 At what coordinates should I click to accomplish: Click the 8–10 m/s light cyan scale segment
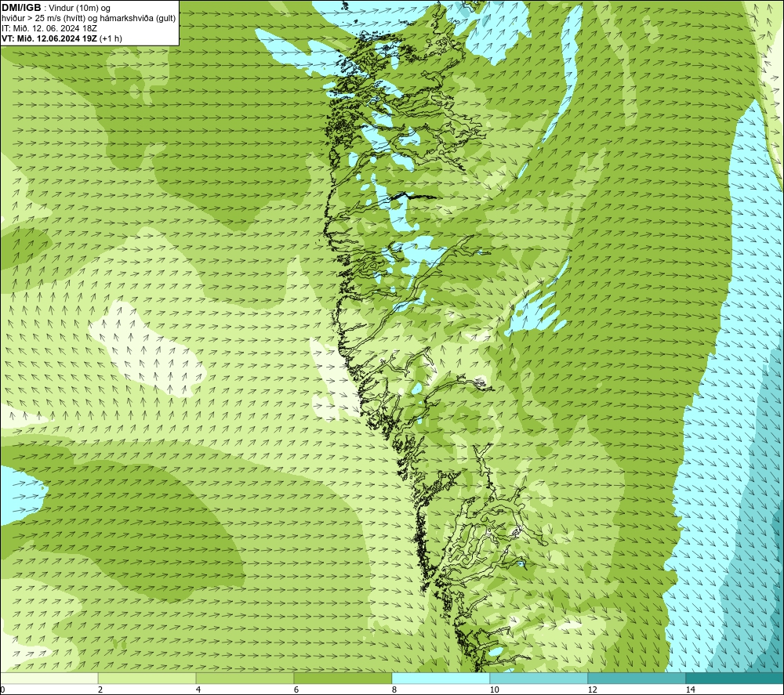pyautogui.click(x=441, y=679)
